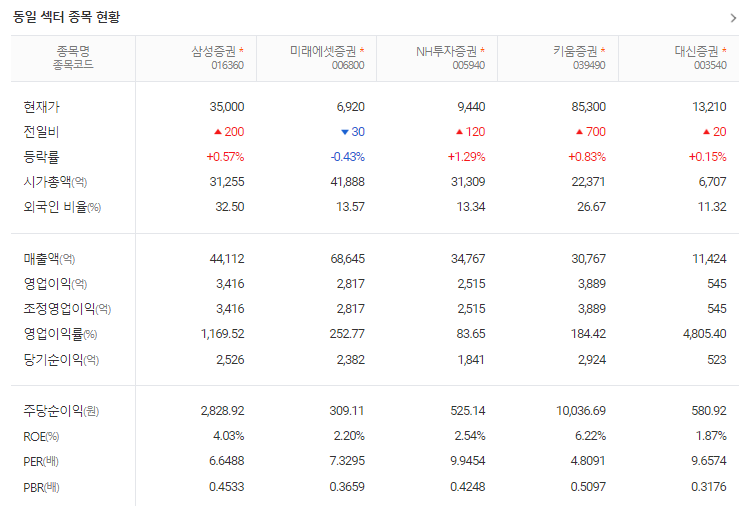This screenshot has height=506, width=739.
Task: Click the +0.57% change rate
Action: click(x=225, y=157)
